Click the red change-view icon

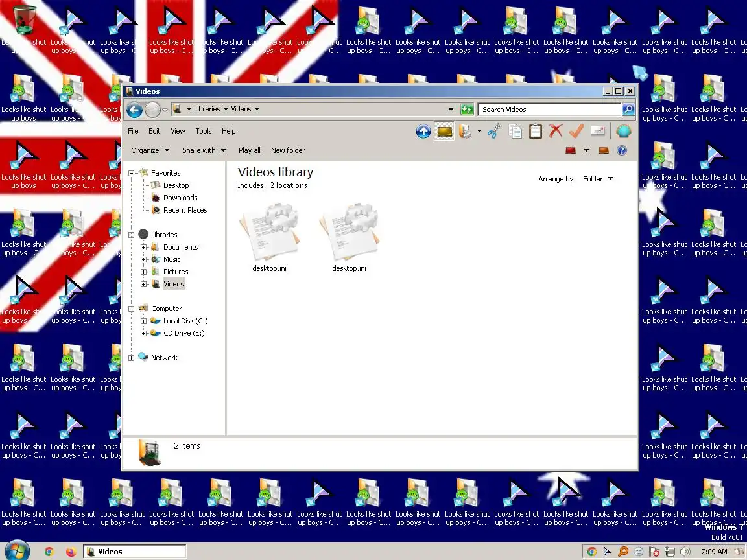point(570,150)
